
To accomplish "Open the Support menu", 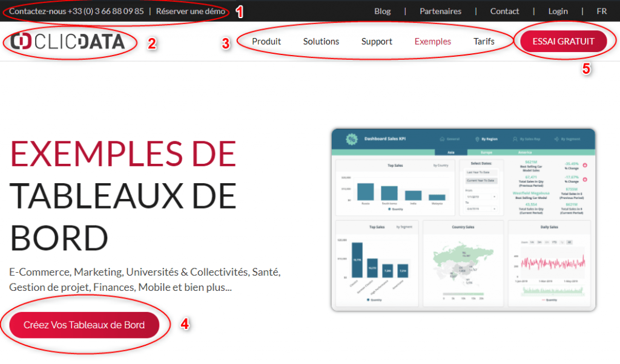I will coord(377,42).
